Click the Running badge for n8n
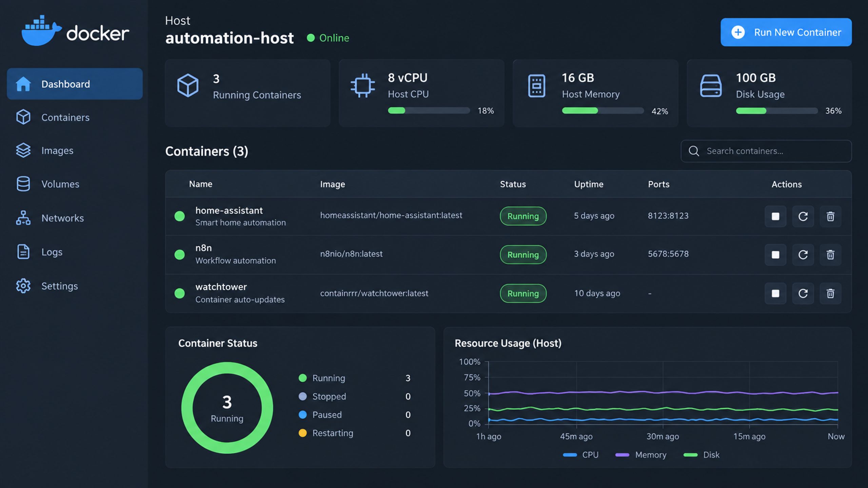 pos(523,255)
